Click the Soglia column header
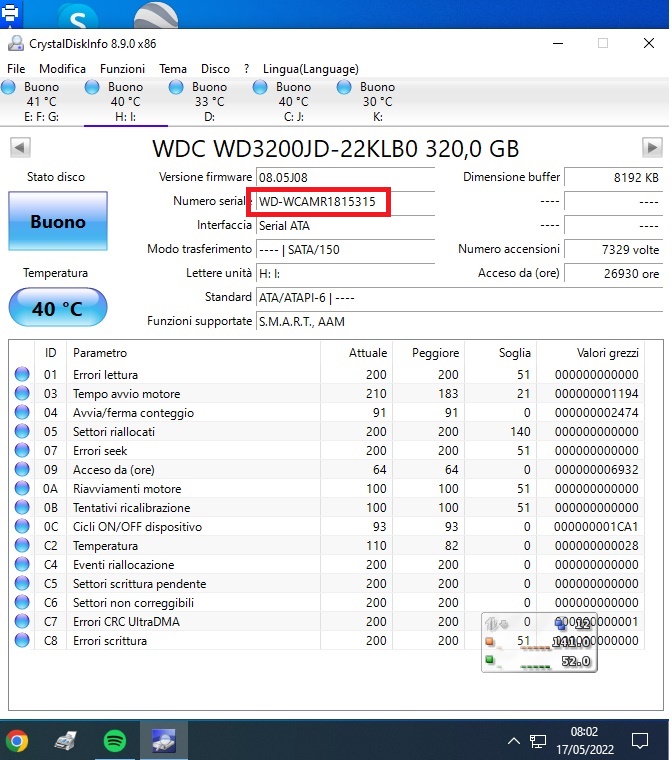The image size is (672, 760). pyautogui.click(x=500, y=352)
